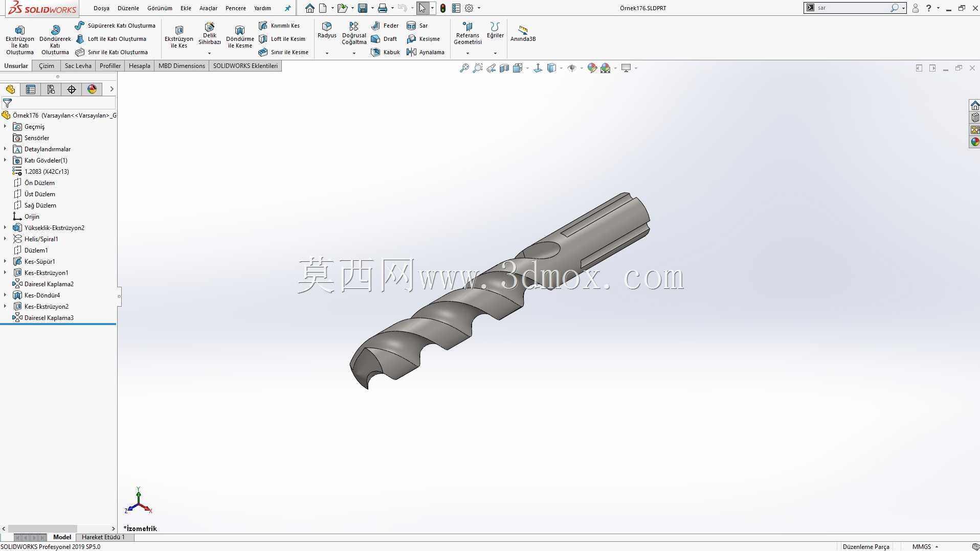
Task: Toggle Anında3B instant 3D
Action: 523,34
